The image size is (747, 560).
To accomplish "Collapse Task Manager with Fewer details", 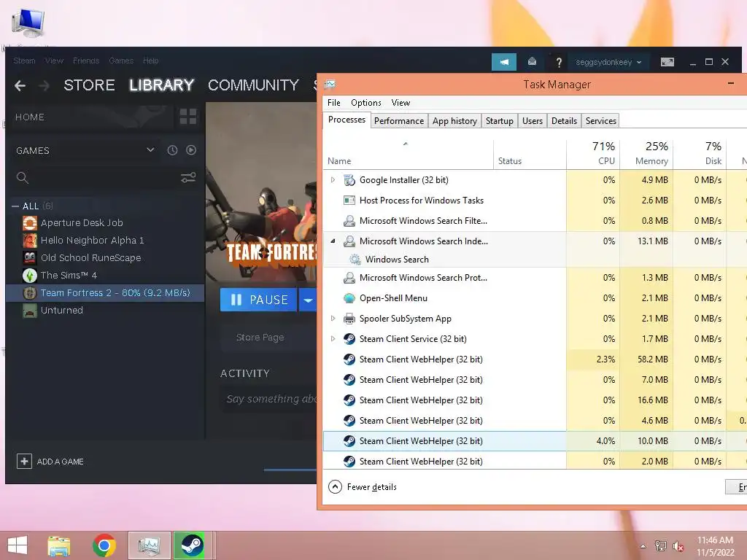I will (363, 486).
